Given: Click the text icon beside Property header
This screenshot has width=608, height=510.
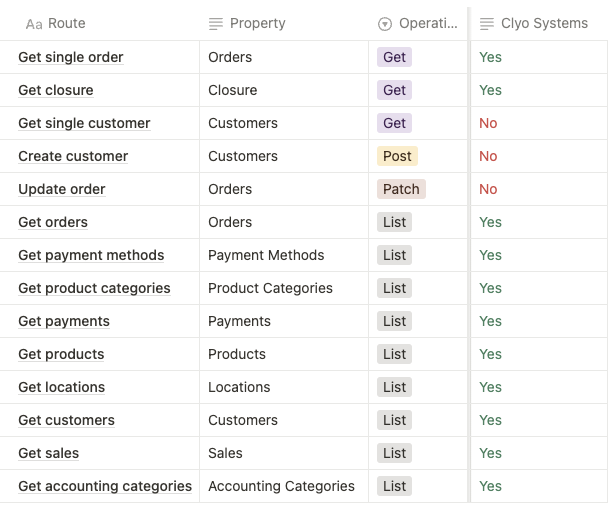Looking at the screenshot, I should point(215,23).
